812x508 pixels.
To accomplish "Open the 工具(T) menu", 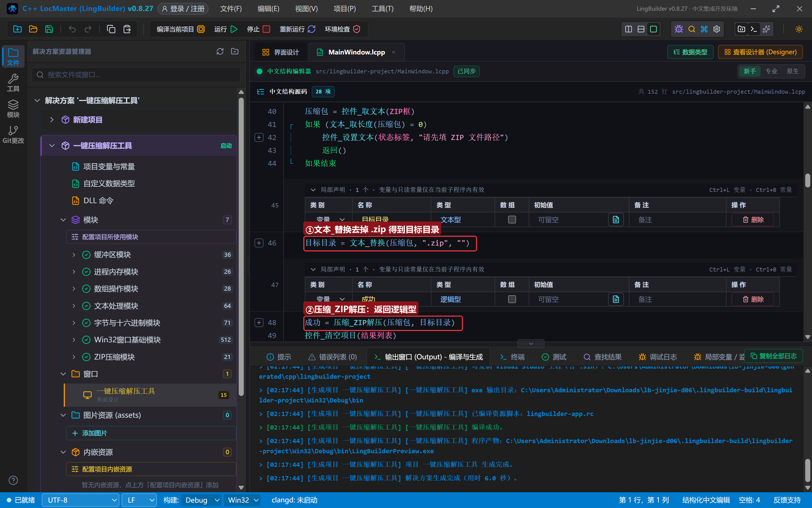I will coord(383,9).
